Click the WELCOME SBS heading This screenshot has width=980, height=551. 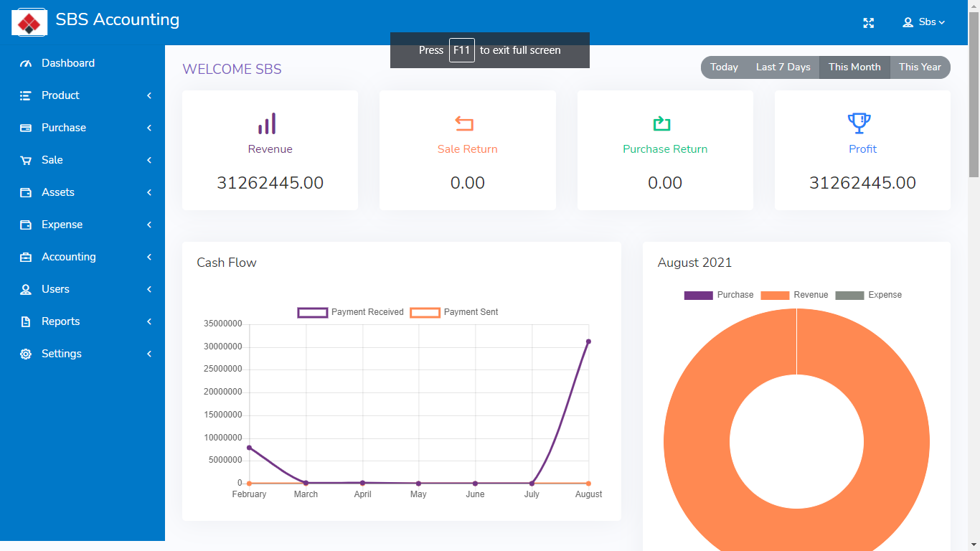click(232, 70)
